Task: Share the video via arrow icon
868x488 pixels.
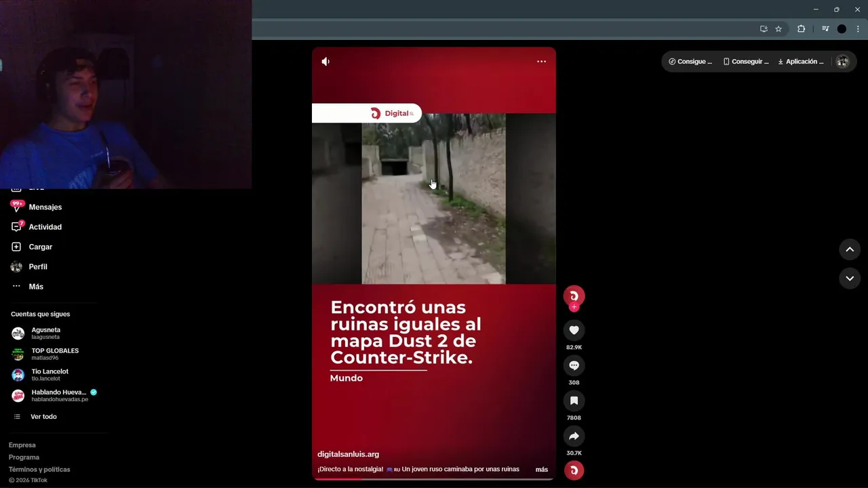Action: click(x=574, y=436)
